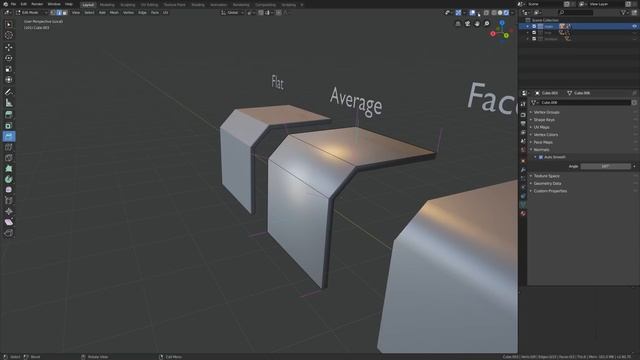Open the Window menu
640x360 pixels.
point(54,4)
